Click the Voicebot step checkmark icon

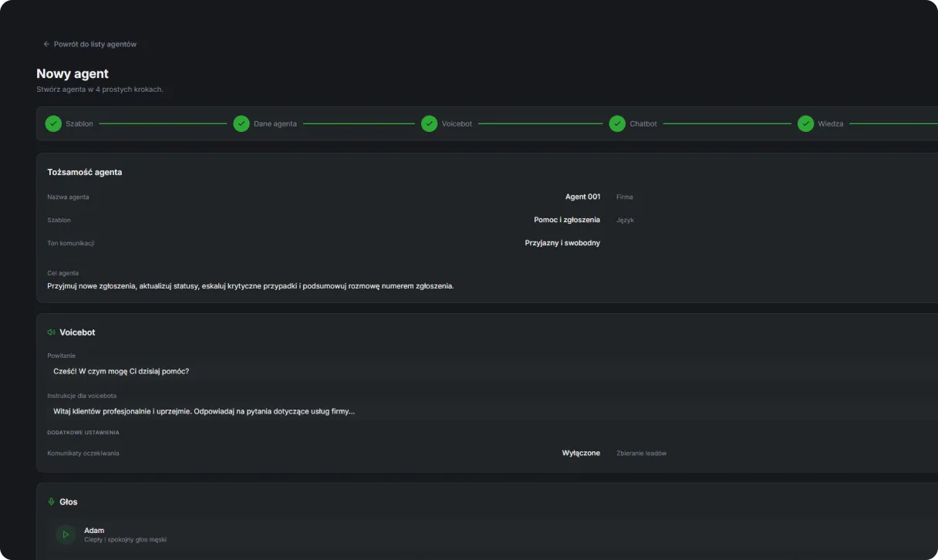click(430, 123)
